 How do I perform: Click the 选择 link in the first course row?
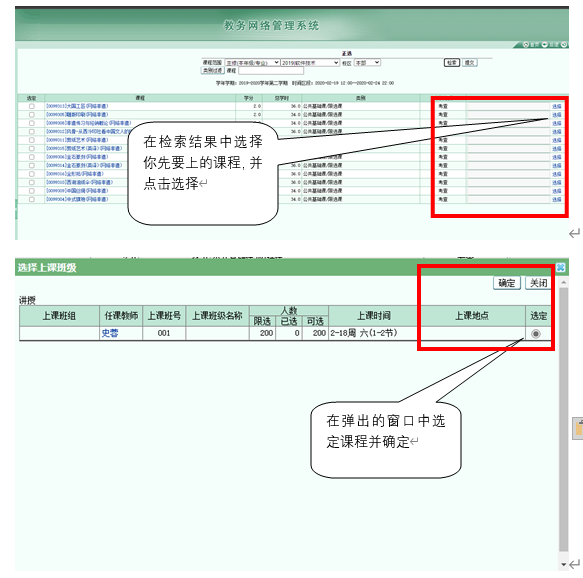557,106
